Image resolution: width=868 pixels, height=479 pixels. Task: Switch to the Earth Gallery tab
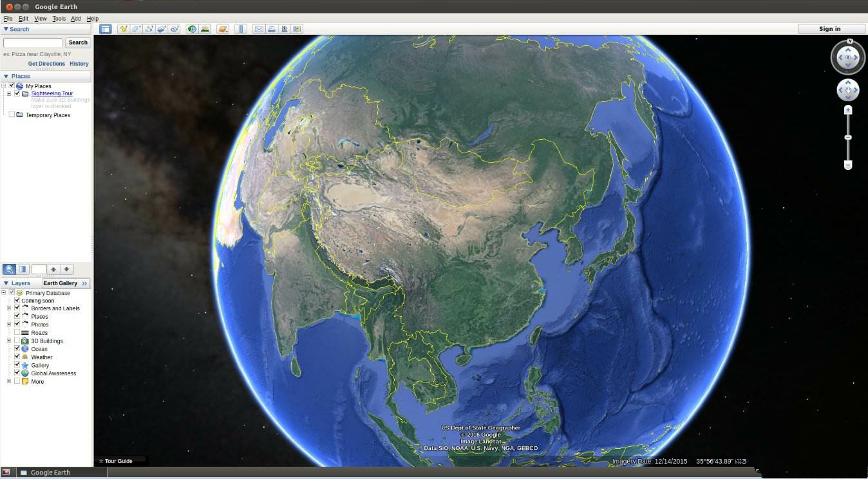[61, 283]
